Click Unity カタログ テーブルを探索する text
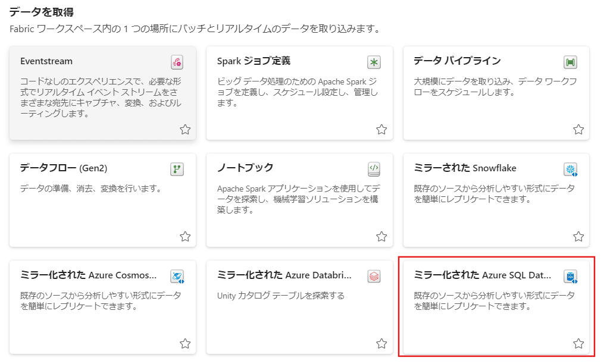This screenshot has height=364, width=607. (x=281, y=296)
